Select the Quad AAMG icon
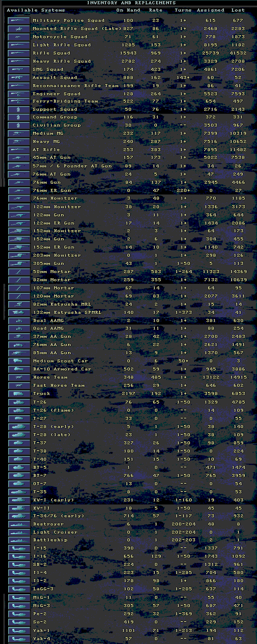 tap(19, 328)
